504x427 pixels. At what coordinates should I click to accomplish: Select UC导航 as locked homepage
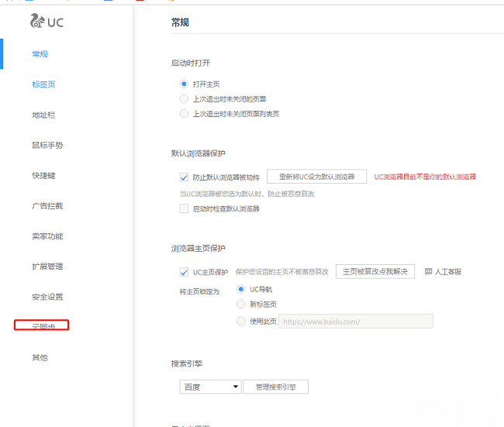pos(240,289)
